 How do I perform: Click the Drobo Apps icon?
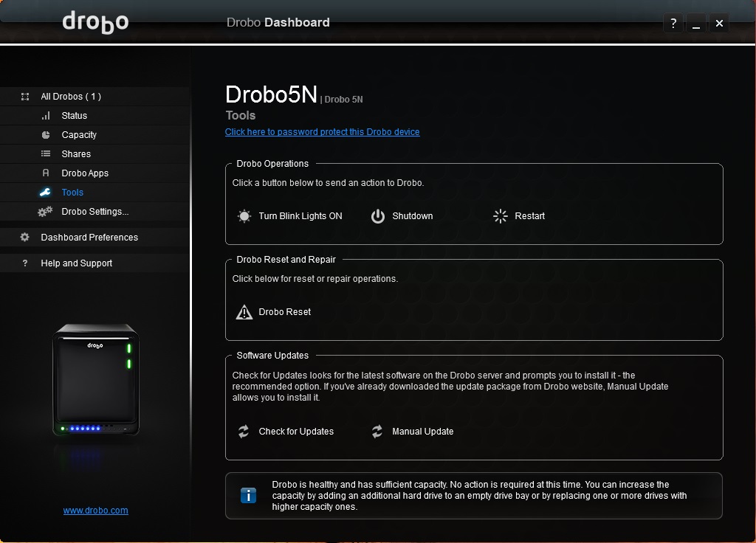[x=46, y=173]
